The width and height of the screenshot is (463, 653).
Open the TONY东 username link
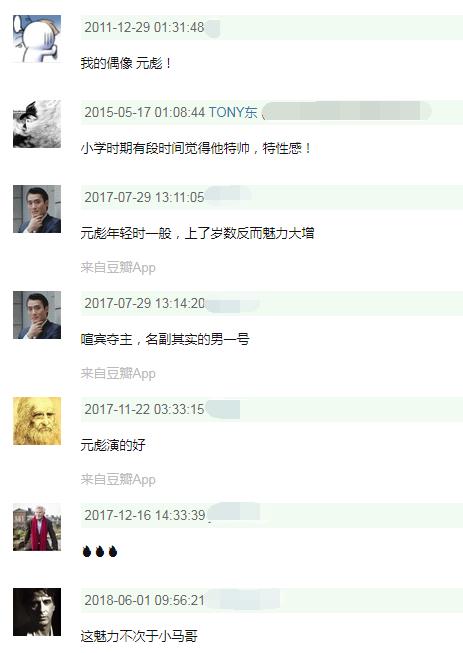point(233,112)
